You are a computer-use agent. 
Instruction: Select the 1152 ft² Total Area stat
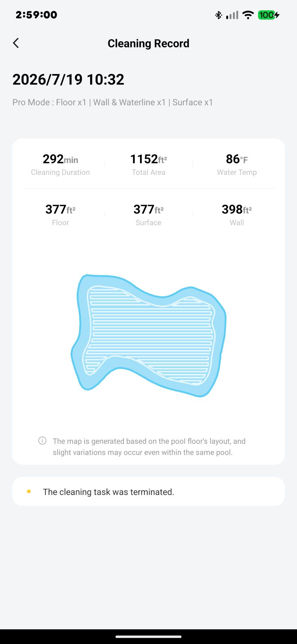pos(148,164)
